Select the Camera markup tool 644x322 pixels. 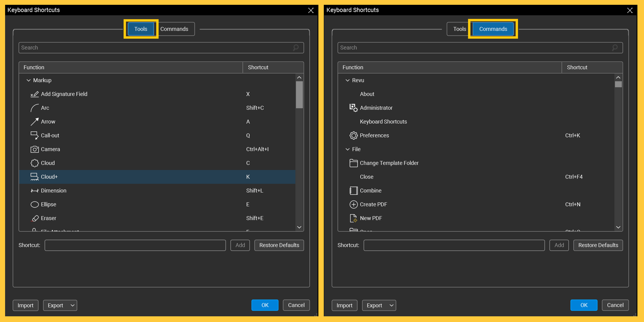[35, 149]
